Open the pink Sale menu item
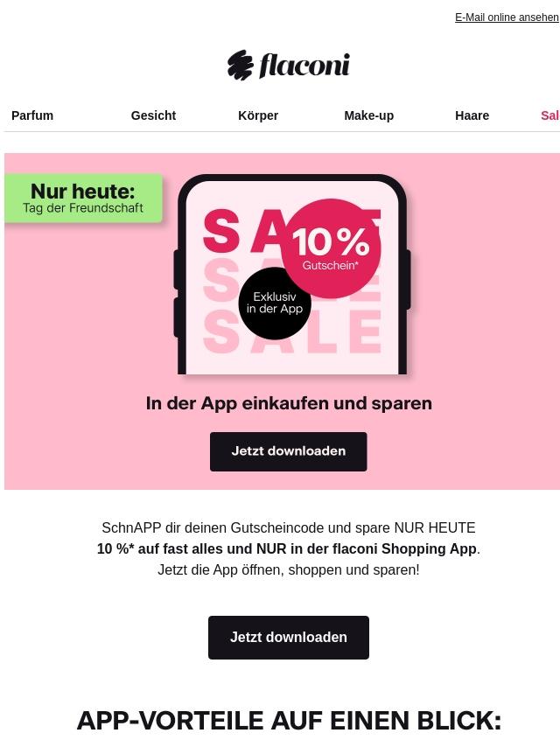This screenshot has height=747, width=560. pyautogui.click(x=550, y=115)
